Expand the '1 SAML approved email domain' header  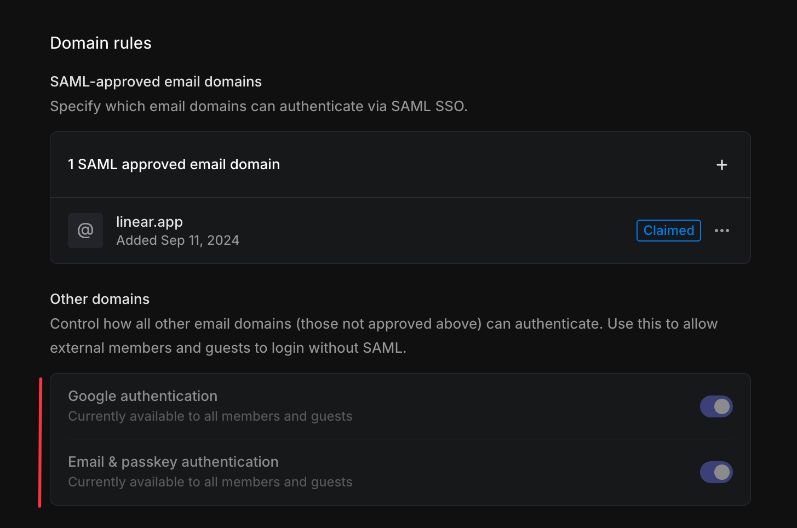[174, 164]
